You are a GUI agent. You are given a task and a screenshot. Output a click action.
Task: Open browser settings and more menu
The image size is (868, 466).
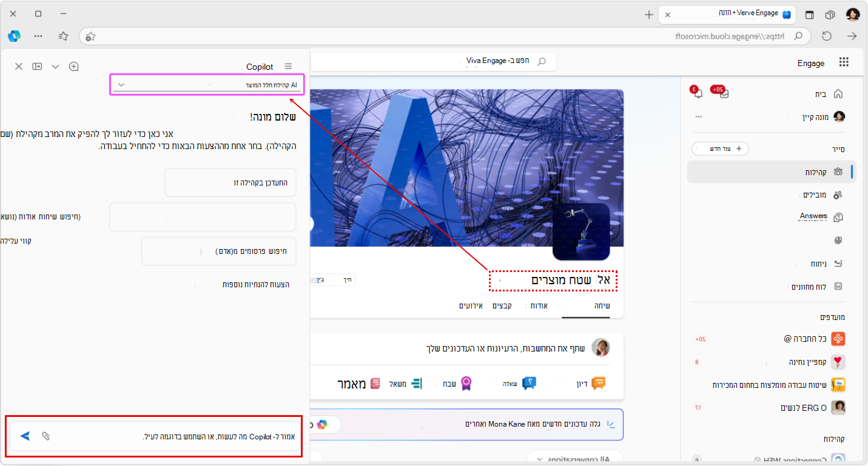(x=38, y=36)
